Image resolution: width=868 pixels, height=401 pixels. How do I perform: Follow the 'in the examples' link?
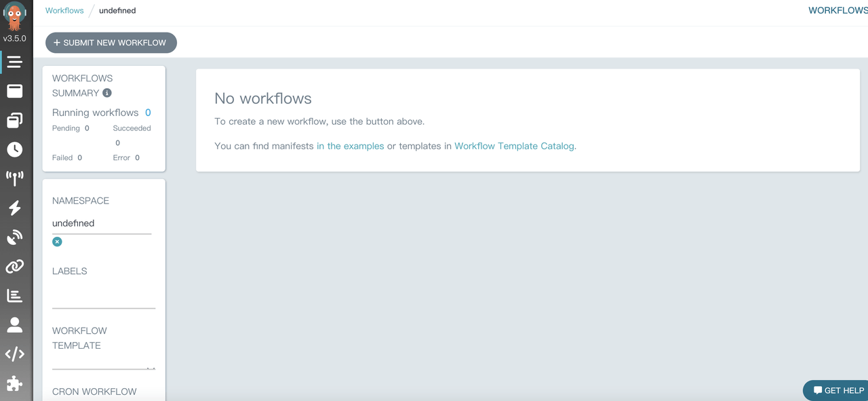[350, 146]
